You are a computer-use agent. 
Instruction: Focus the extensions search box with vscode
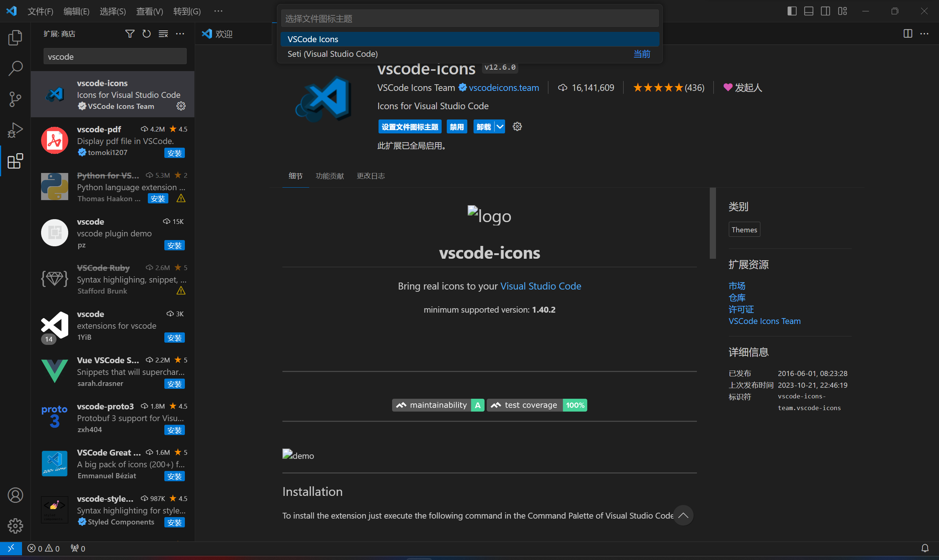click(x=115, y=56)
